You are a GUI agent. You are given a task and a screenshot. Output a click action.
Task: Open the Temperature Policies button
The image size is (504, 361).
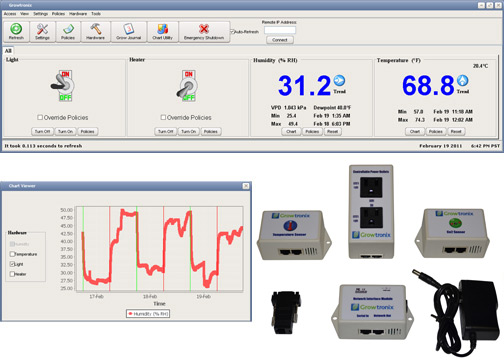(x=436, y=131)
